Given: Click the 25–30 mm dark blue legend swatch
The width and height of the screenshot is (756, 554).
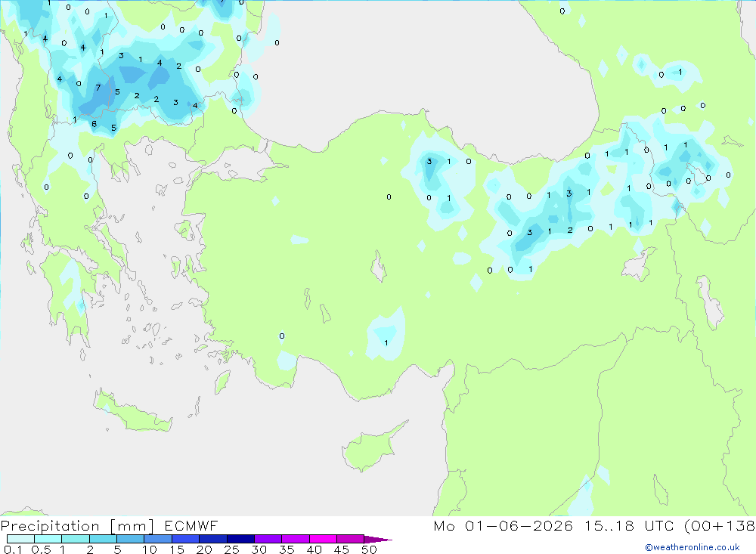Looking at the screenshot, I should click(240, 539).
